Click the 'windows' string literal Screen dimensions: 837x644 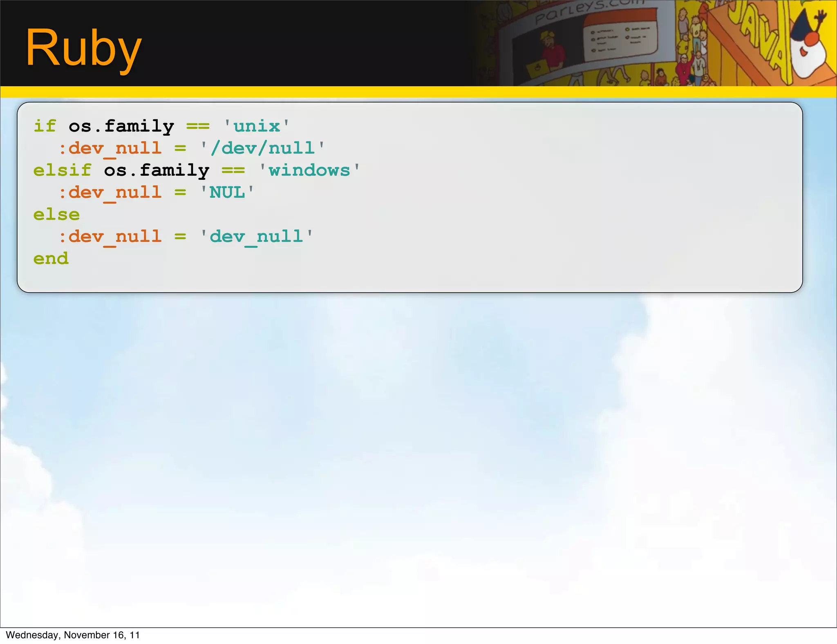tap(309, 170)
